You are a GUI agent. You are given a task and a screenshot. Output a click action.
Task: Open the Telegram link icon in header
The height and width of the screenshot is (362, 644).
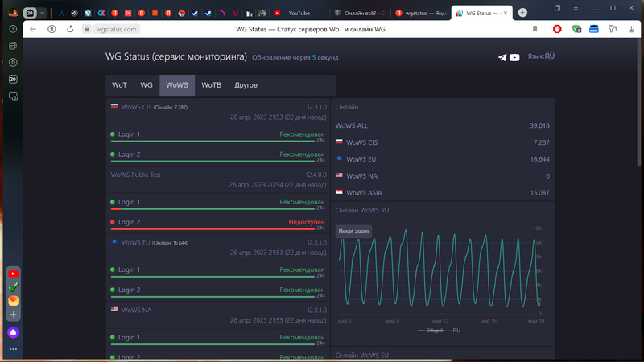tap(503, 57)
